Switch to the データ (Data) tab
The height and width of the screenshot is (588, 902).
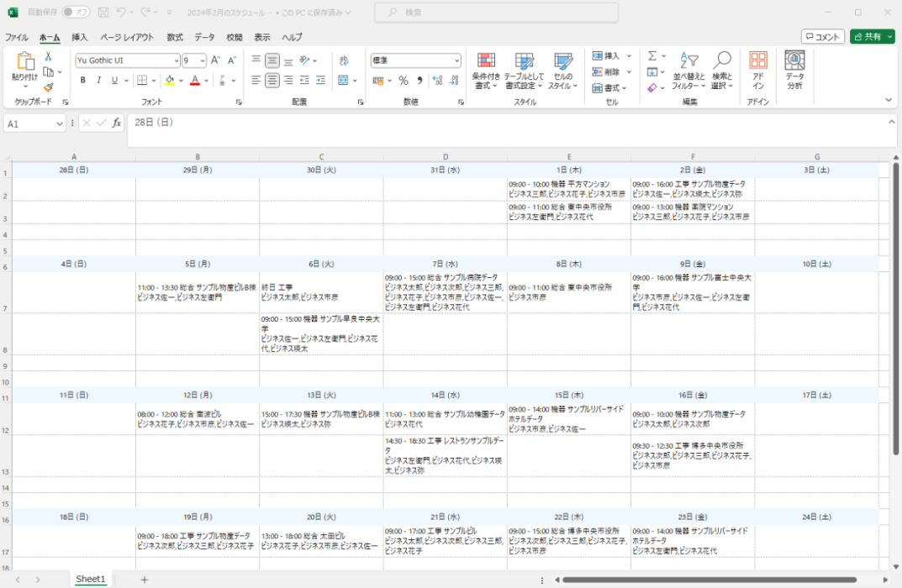click(x=204, y=37)
